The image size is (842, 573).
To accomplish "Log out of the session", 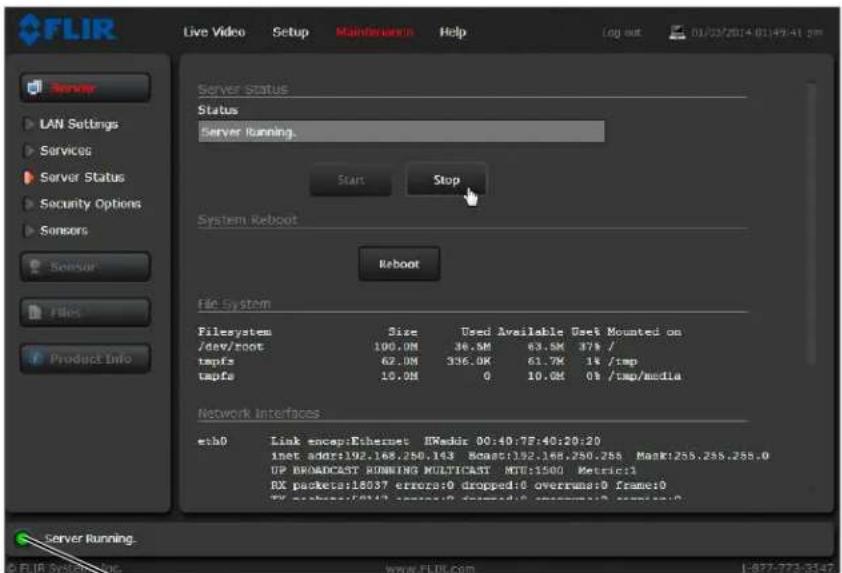I will 622,33.
